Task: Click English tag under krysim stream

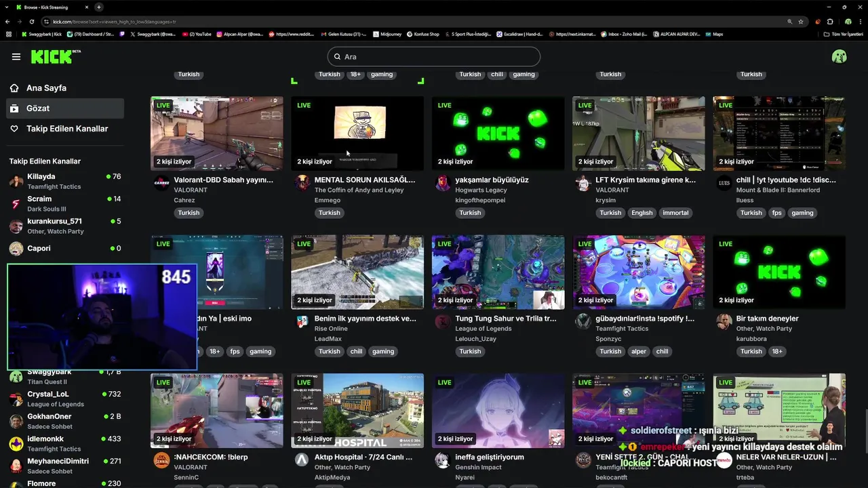Action: click(x=642, y=213)
